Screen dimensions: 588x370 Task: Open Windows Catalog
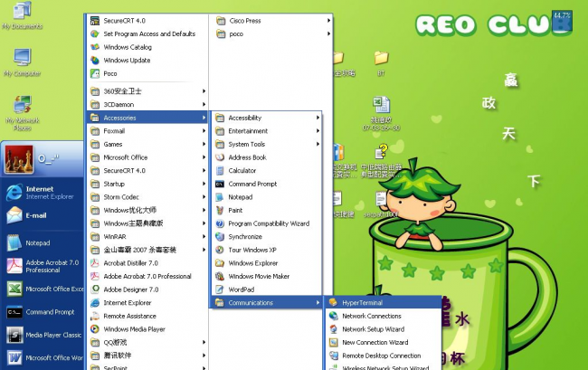(x=147, y=47)
